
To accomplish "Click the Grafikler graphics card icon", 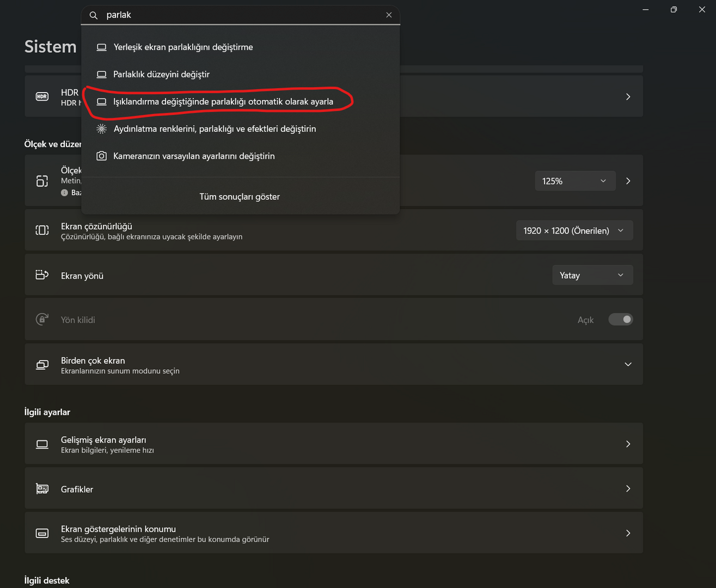I will (42, 489).
